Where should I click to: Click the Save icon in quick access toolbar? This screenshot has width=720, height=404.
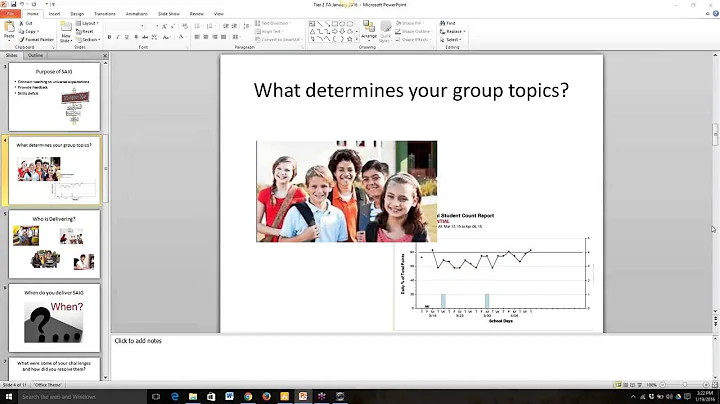tap(13, 4)
